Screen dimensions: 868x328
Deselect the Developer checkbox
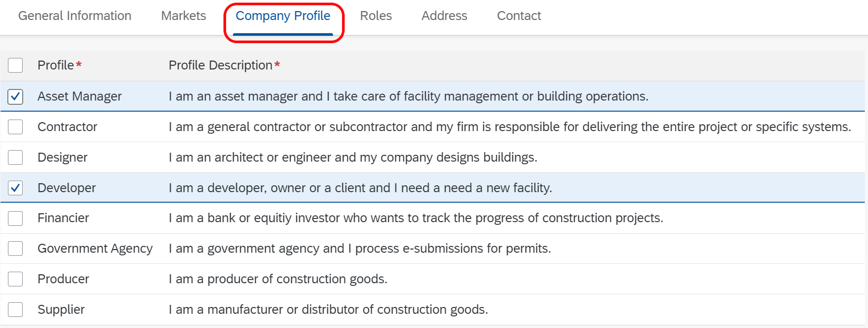(x=15, y=188)
